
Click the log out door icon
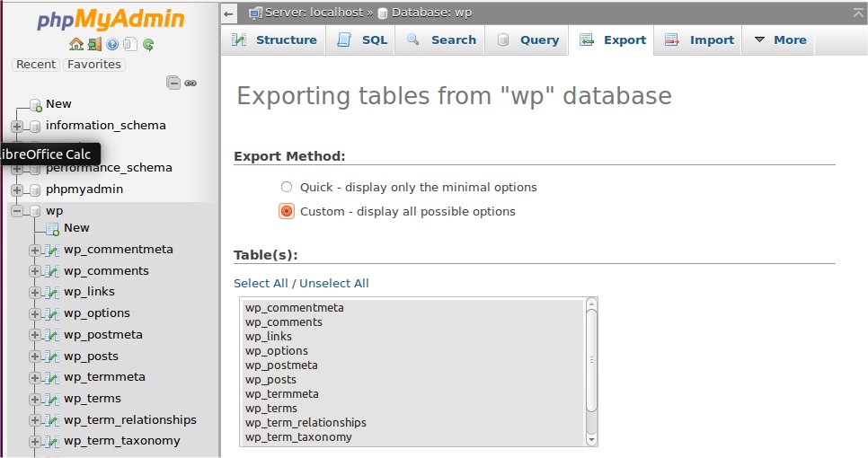pos(94,44)
